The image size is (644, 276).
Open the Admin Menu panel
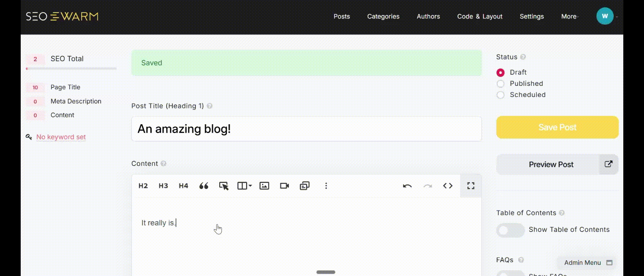pos(588,263)
